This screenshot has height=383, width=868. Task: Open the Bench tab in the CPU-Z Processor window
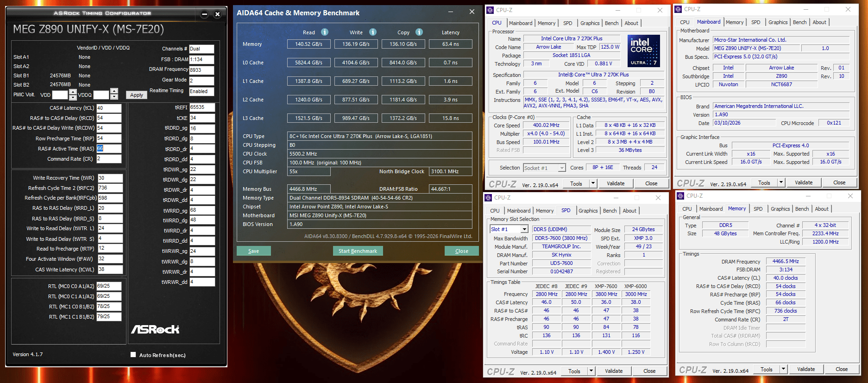tap(611, 23)
